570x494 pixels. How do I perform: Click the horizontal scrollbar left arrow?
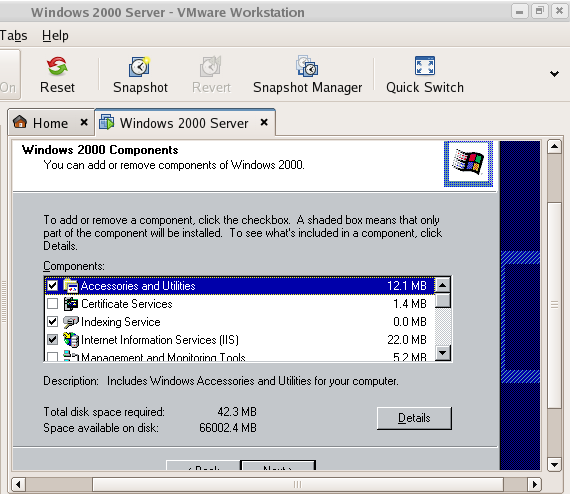tap(18, 484)
